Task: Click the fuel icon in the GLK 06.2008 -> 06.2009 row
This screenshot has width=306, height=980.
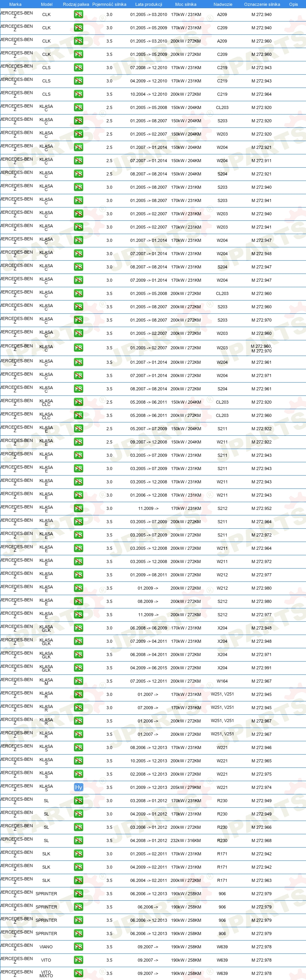Action: pos(79,628)
